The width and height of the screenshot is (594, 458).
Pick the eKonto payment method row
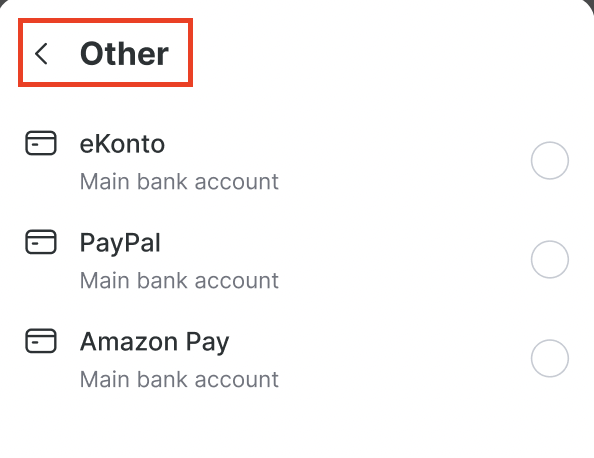[297, 161]
